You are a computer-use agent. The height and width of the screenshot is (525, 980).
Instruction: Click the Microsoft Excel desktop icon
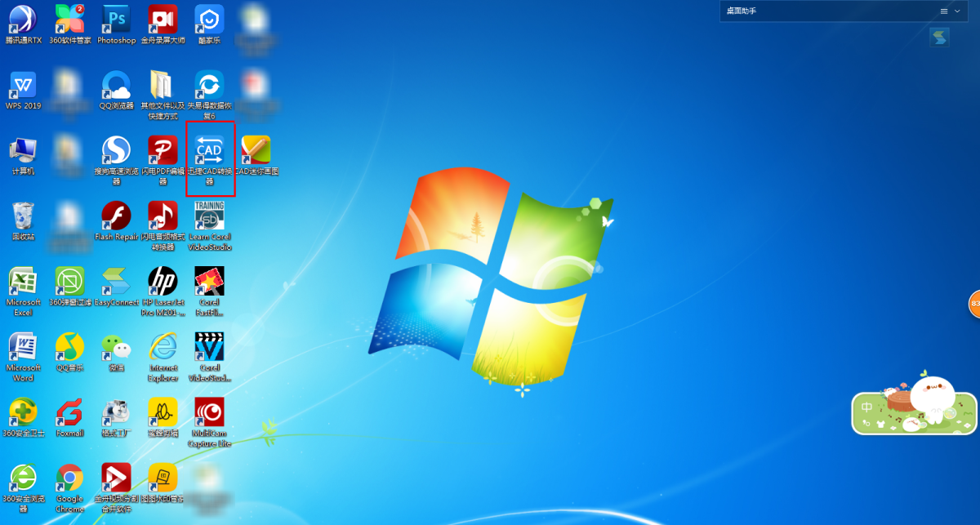point(23,282)
